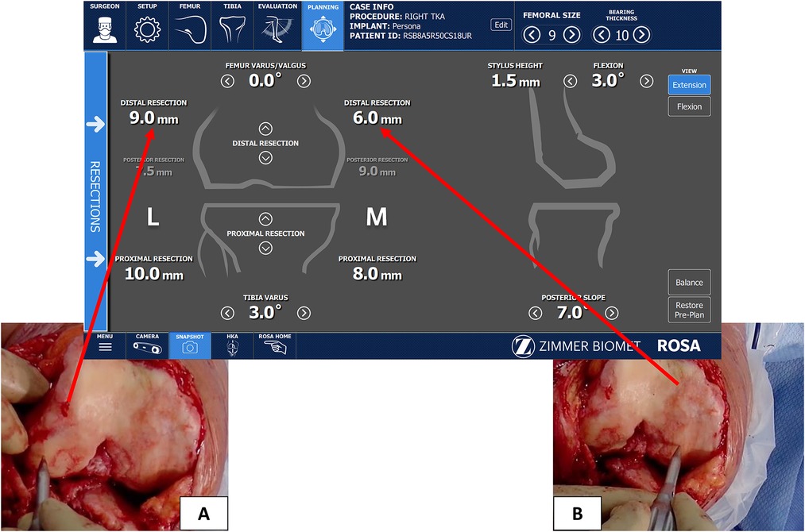The height and width of the screenshot is (532, 805).
Task: Select the Planning tab
Action: (323, 25)
